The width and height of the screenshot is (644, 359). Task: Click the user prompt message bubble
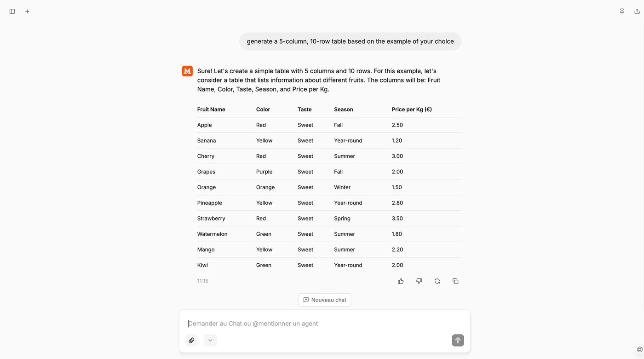[350, 41]
